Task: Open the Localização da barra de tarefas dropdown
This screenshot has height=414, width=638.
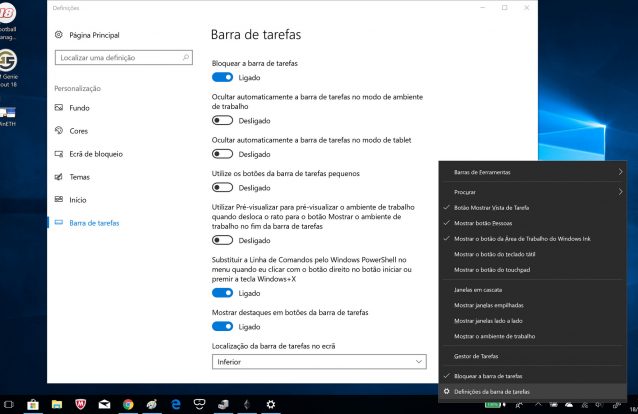Action: tap(319, 361)
